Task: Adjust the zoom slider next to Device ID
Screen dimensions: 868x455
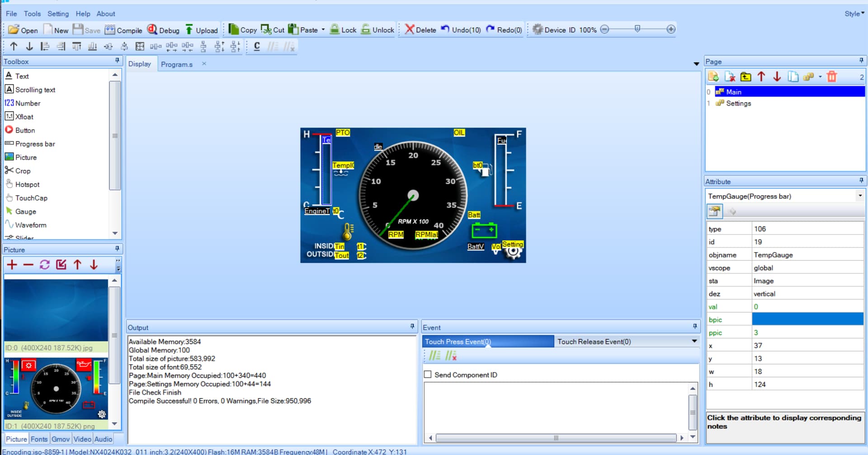Action: click(x=637, y=29)
